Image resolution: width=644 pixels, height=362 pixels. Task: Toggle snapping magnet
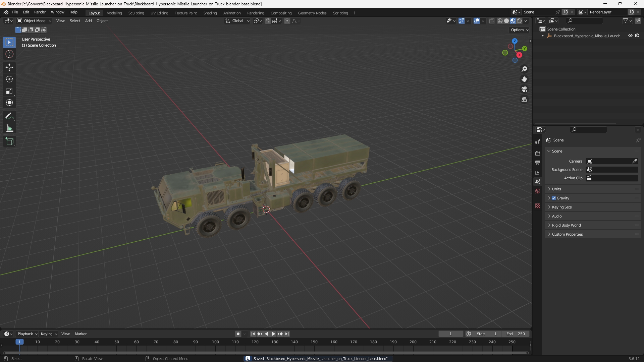click(x=268, y=21)
